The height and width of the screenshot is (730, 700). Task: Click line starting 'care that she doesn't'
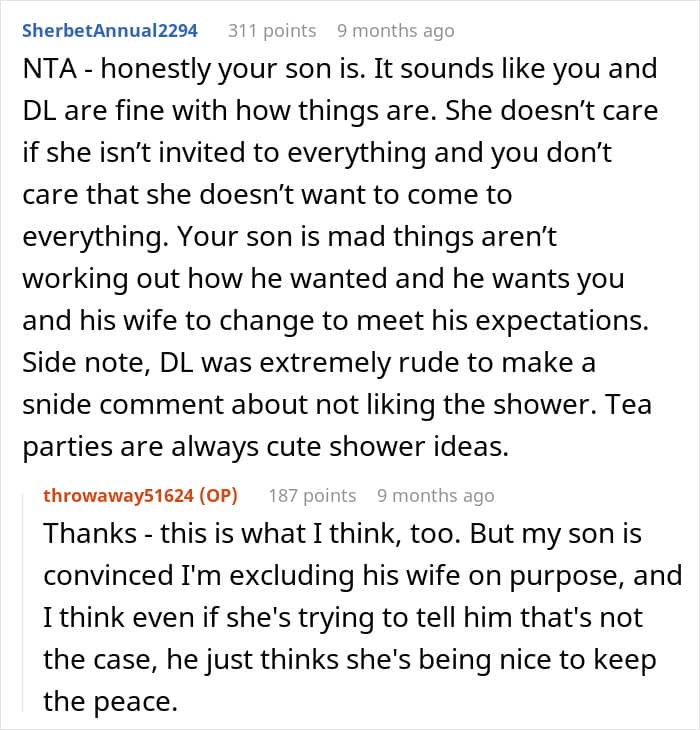tap(267, 195)
